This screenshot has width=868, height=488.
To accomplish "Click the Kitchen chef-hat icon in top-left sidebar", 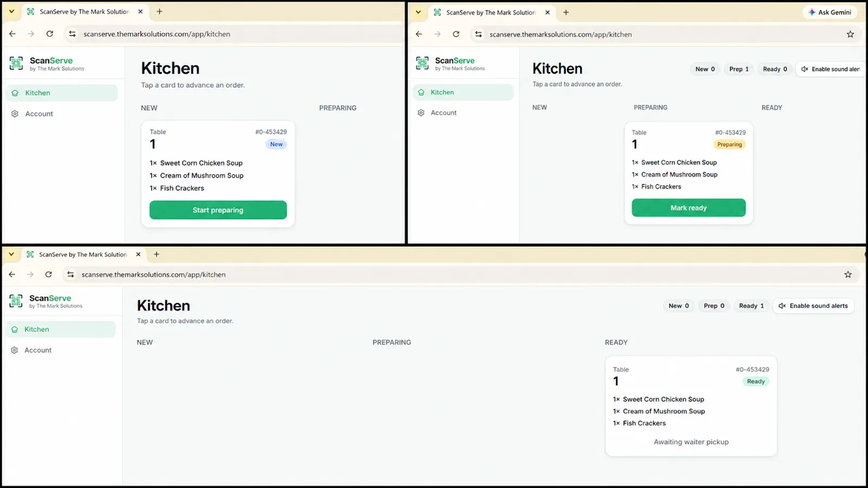I will pos(15,93).
